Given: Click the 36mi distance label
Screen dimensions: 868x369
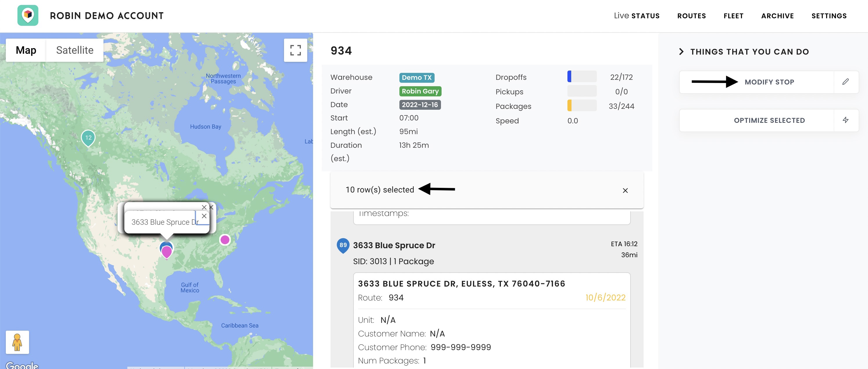Looking at the screenshot, I should (x=629, y=255).
